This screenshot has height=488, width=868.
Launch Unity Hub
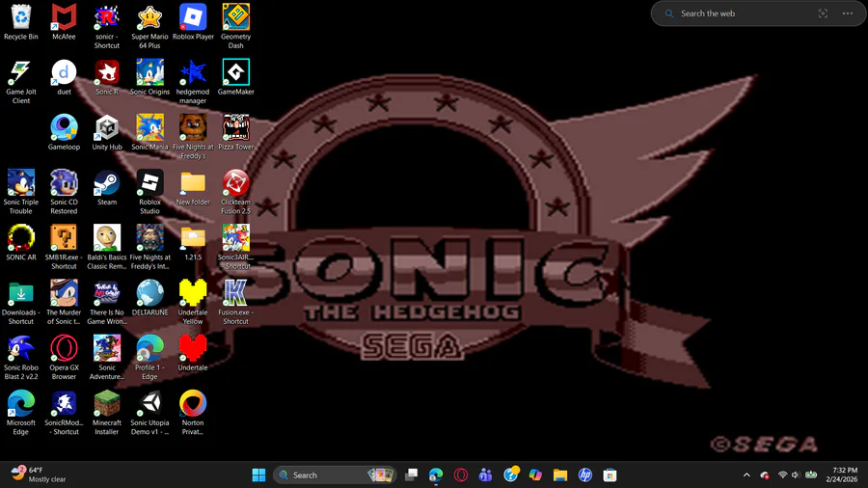[107, 133]
